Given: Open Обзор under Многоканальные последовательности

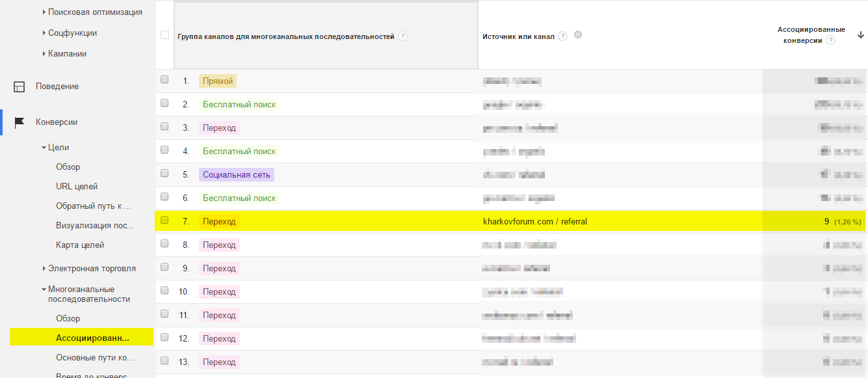Looking at the screenshot, I should (x=68, y=319).
